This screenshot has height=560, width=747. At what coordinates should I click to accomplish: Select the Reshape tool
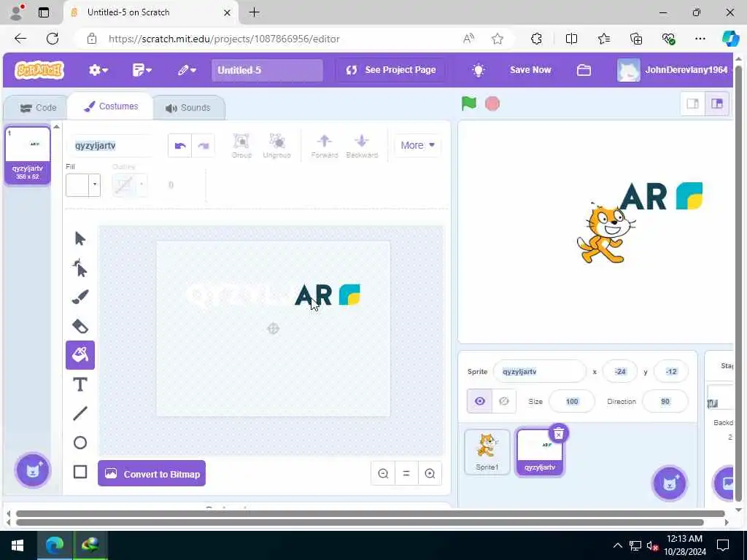pyautogui.click(x=80, y=268)
